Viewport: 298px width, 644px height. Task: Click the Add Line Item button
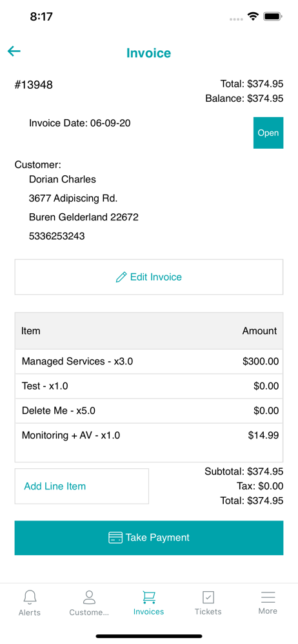point(81,486)
